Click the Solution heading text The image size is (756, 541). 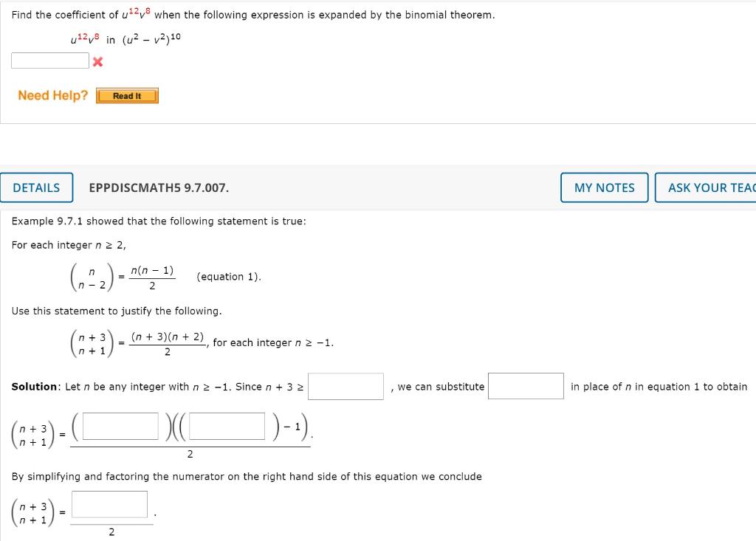click(34, 385)
